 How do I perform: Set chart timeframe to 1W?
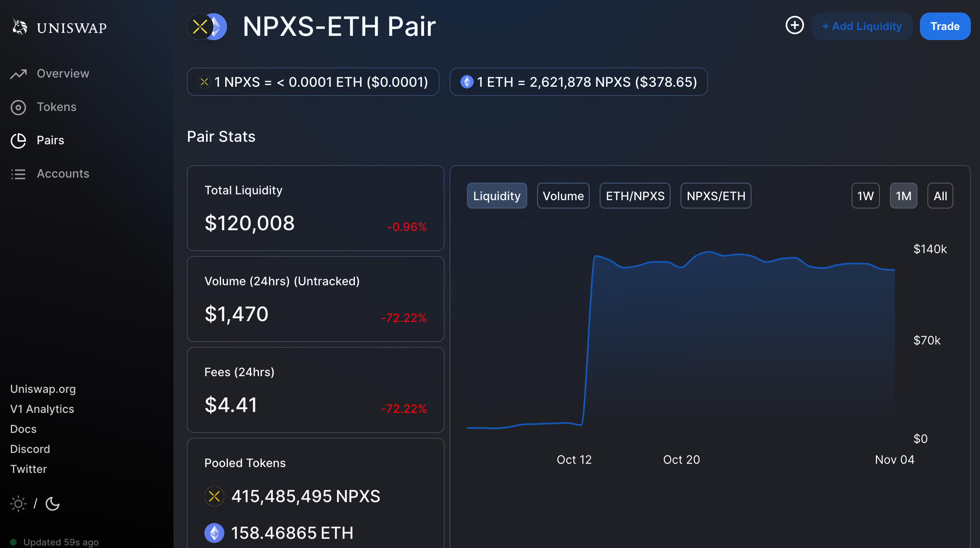pos(865,196)
